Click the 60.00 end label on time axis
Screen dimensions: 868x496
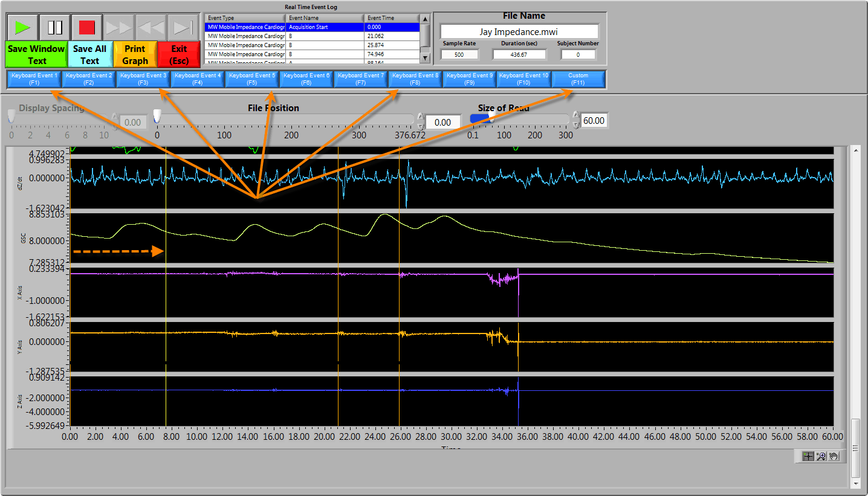click(x=832, y=436)
